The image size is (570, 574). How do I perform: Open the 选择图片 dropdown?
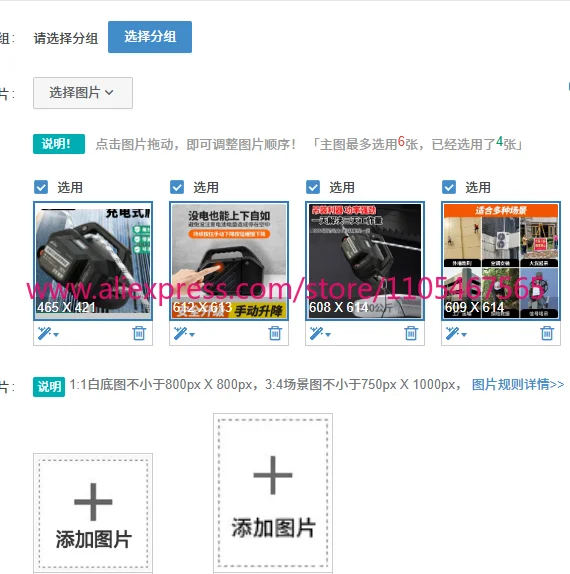coord(83,93)
